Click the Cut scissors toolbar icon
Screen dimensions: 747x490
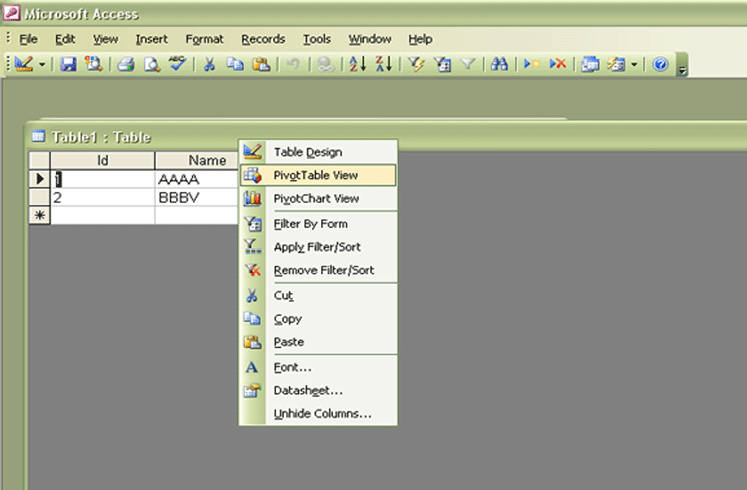[209, 64]
